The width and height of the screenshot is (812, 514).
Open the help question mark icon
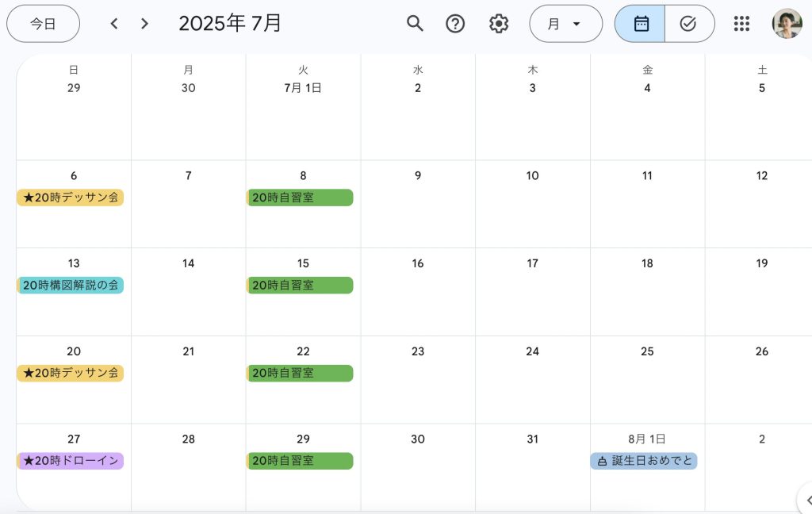(x=455, y=23)
